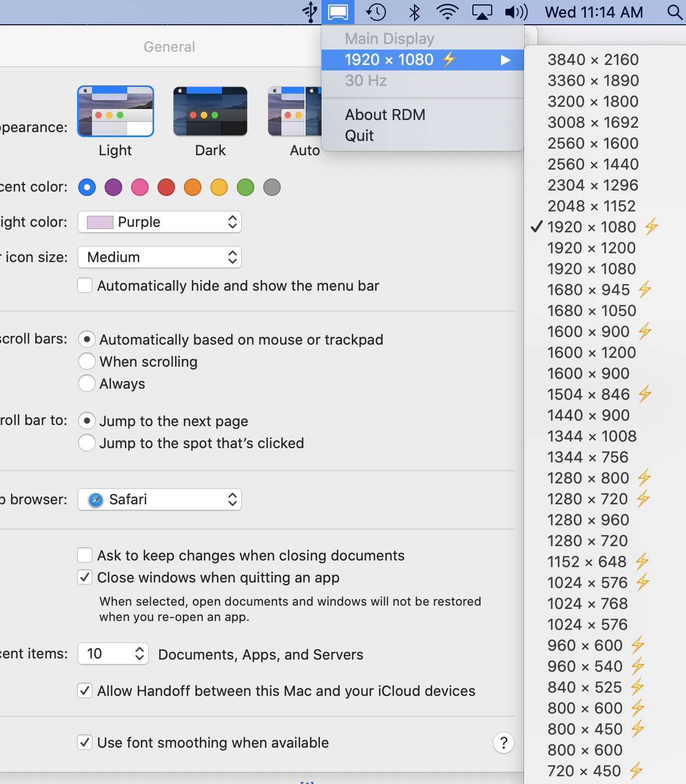Screen dimensions: 686x784
Task: Select Jump to the next page
Action: click(x=87, y=421)
